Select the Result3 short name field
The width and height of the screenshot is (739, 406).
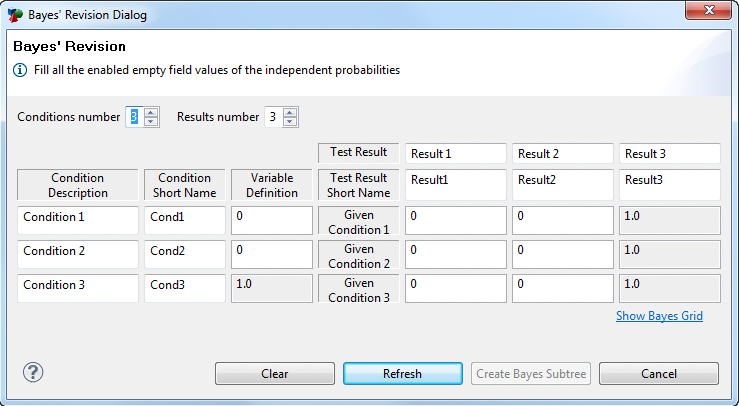point(670,185)
